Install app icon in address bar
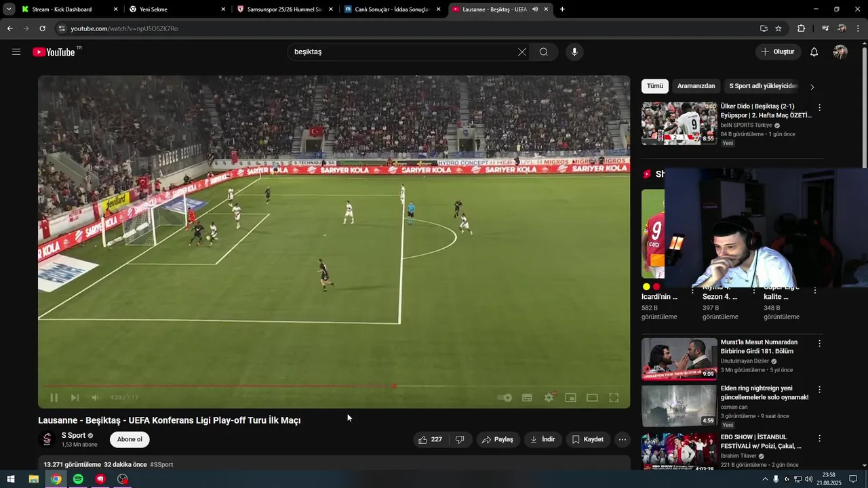Viewport: 868px width, 488px height. [764, 28]
